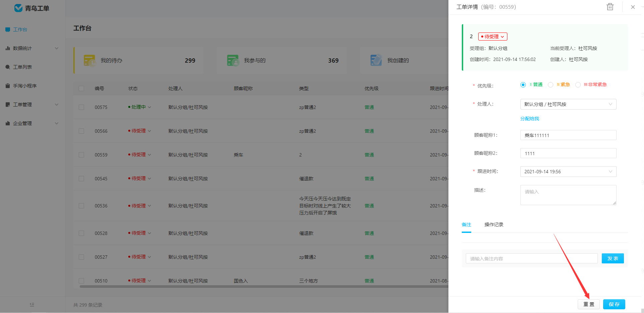Image resolution: width=644 pixels, height=313 pixels.
Task: Close the work order detail panel
Action: (633, 7)
